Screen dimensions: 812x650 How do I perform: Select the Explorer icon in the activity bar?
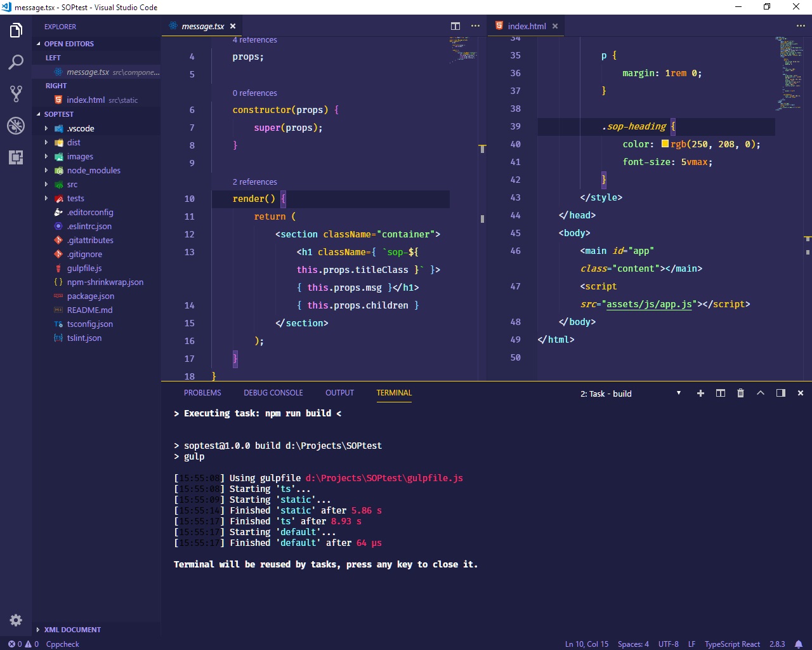pyautogui.click(x=16, y=30)
